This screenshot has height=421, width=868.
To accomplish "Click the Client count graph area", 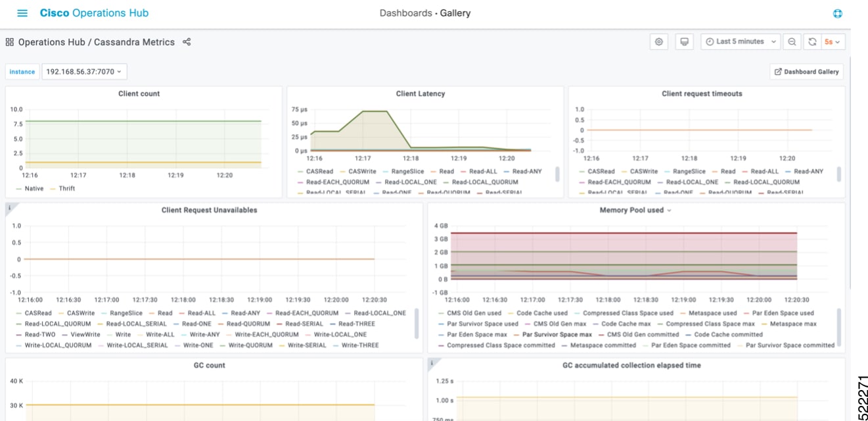I will 143,138.
